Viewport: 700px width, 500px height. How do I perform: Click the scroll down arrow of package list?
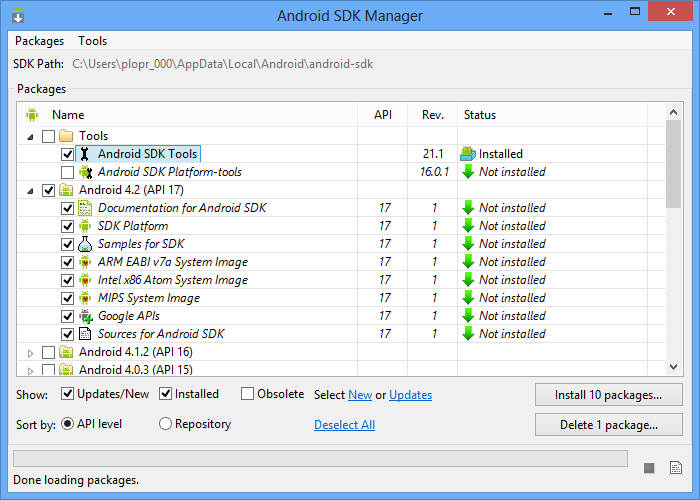(x=673, y=367)
